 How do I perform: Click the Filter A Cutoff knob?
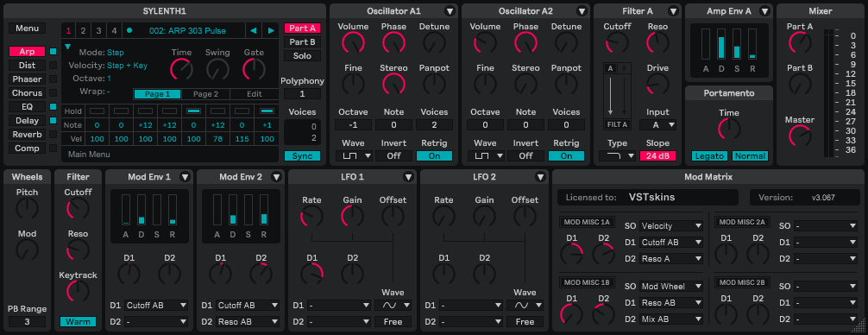617,42
